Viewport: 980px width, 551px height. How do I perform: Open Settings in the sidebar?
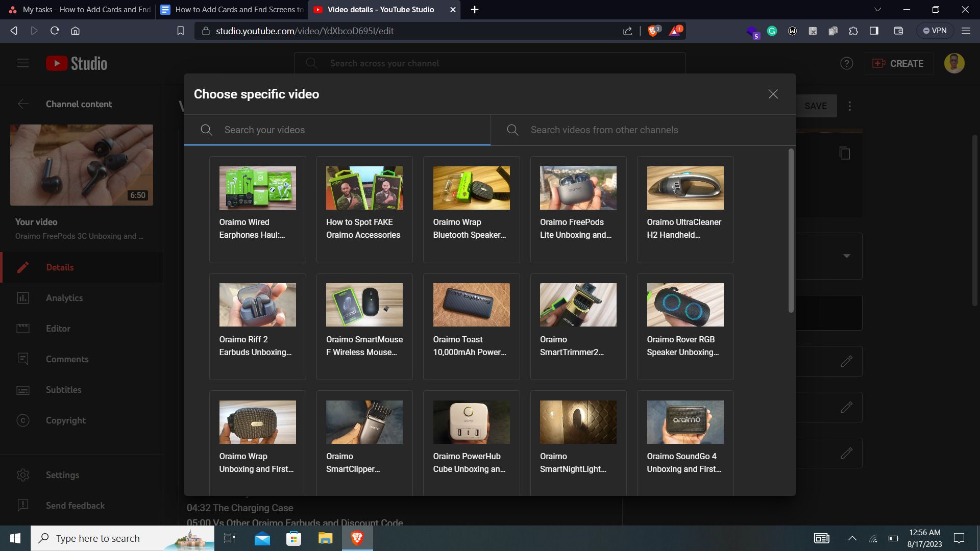pos(82,475)
